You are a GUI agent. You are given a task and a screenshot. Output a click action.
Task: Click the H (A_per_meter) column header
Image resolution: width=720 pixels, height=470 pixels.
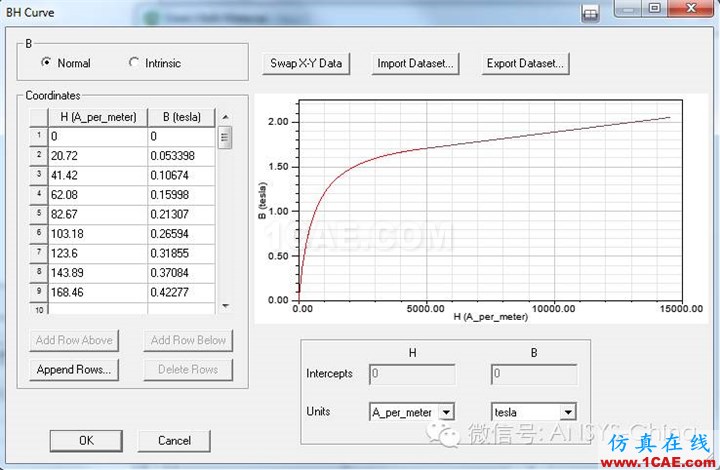(98, 118)
